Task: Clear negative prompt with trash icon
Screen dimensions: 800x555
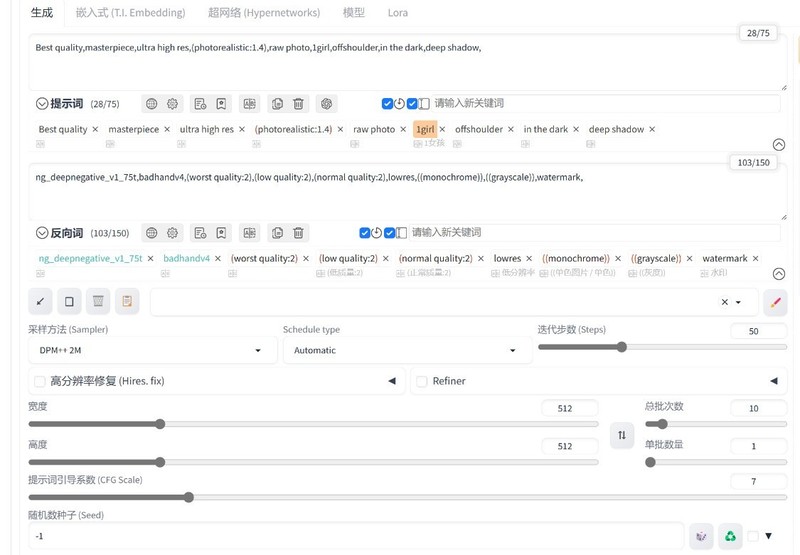Action: tap(298, 233)
